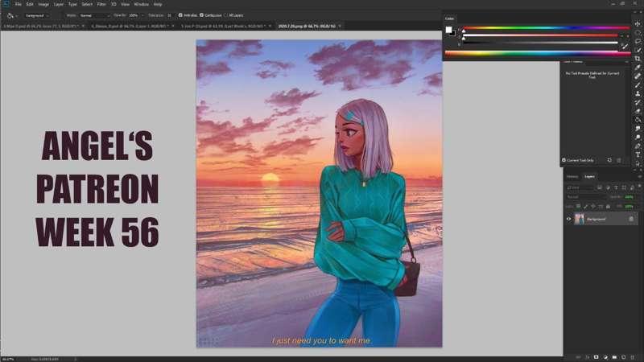
Task: Open the layer Fill value dropdown
Action: [x=630, y=207]
